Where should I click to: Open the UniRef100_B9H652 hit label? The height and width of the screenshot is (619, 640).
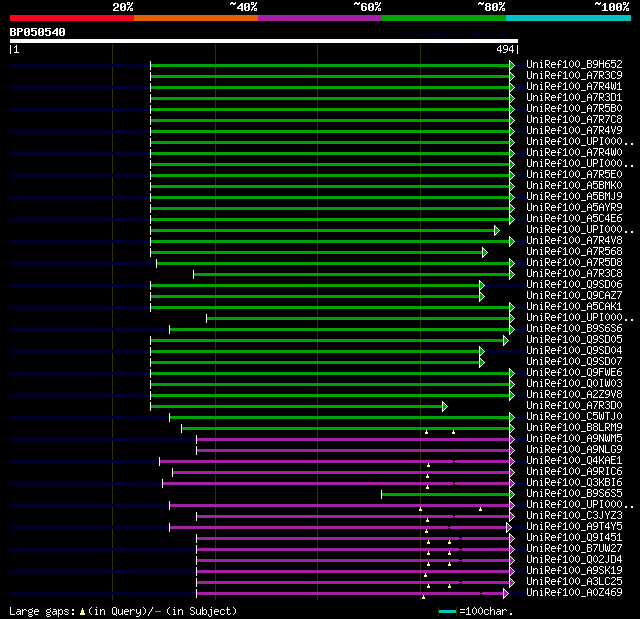tap(574, 64)
